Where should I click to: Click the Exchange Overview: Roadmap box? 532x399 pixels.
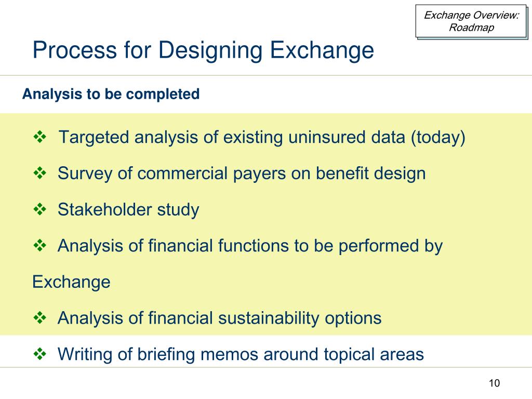coord(471,21)
